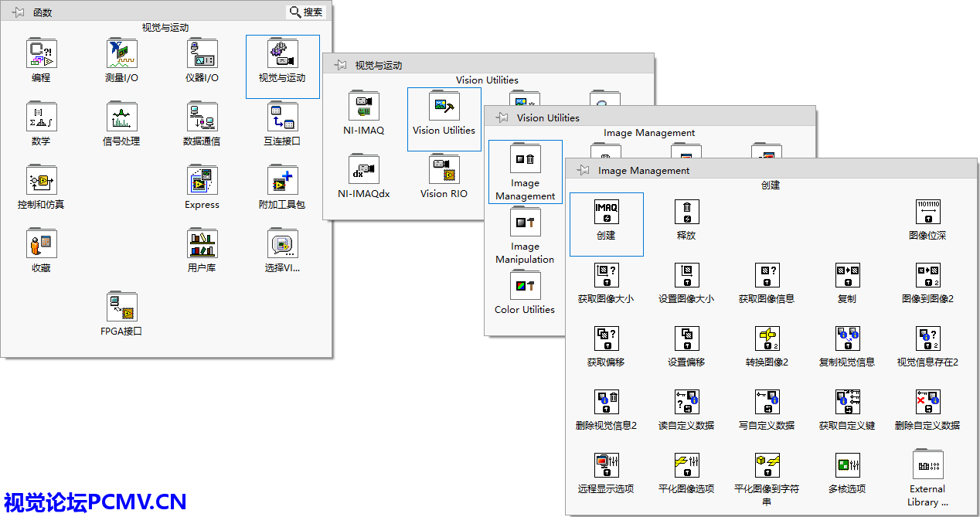This screenshot has height=517, width=980.
Task: Open the 互连接口 palette icon
Action: (282, 117)
